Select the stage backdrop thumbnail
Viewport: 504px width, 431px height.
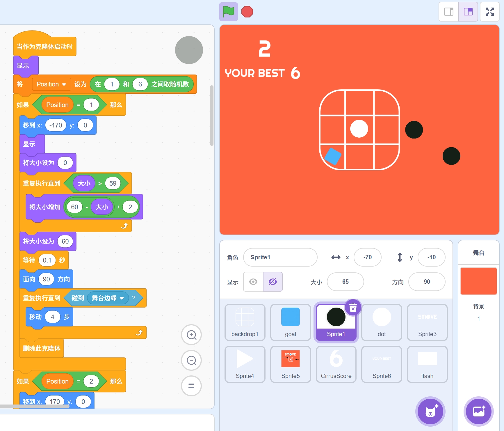478,281
